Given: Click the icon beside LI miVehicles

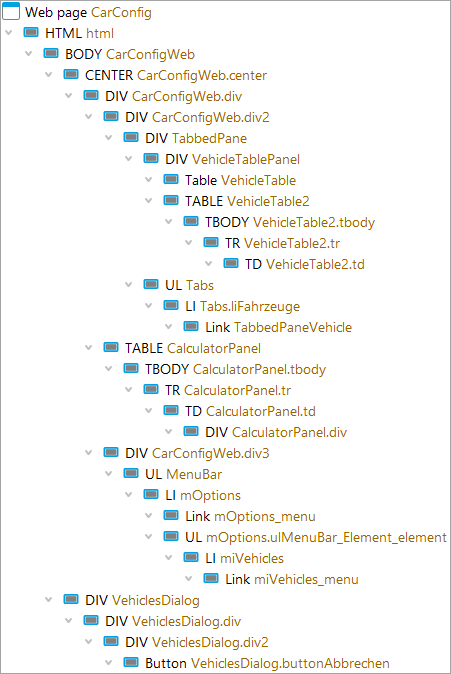Looking at the screenshot, I should click(x=191, y=558).
